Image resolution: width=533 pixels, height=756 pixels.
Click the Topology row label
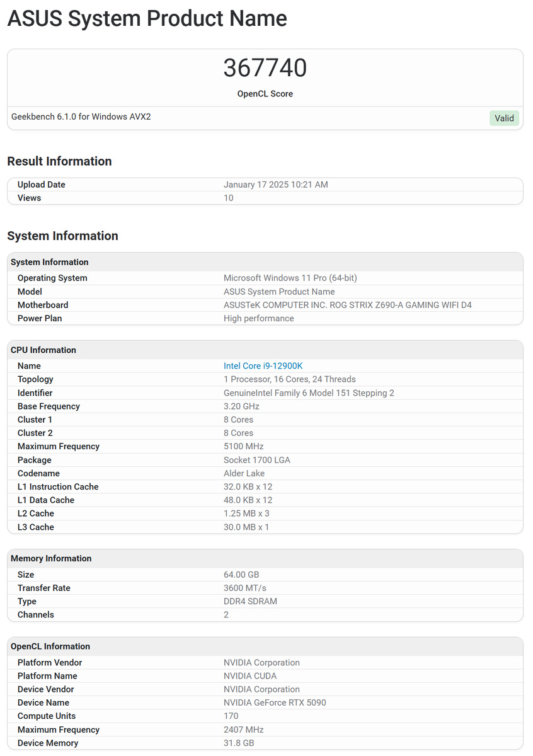coord(35,379)
